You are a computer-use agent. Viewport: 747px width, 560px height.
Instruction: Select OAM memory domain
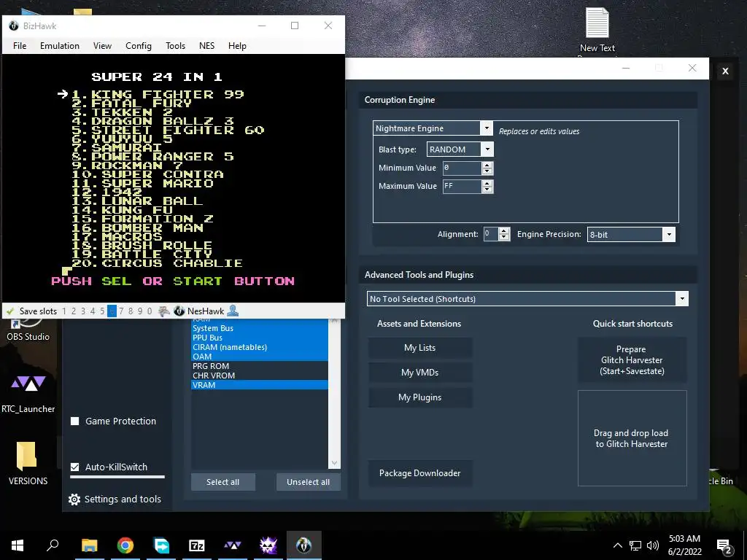coord(260,357)
